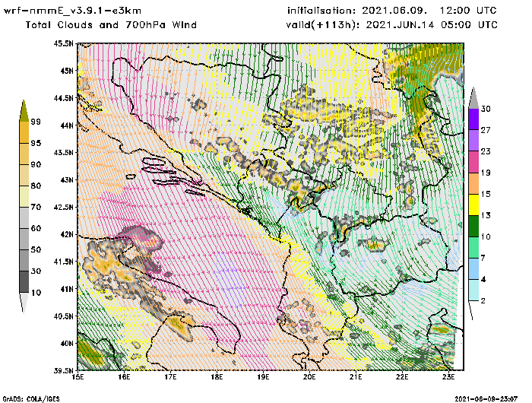Screen dimensions: 532x403
Task: Click the 41N latitude label
Action: pos(67,289)
